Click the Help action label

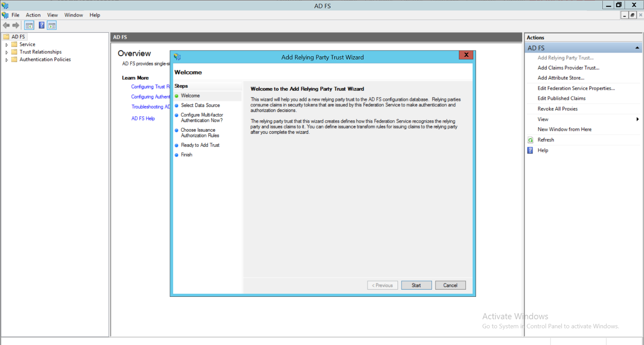[543, 150]
